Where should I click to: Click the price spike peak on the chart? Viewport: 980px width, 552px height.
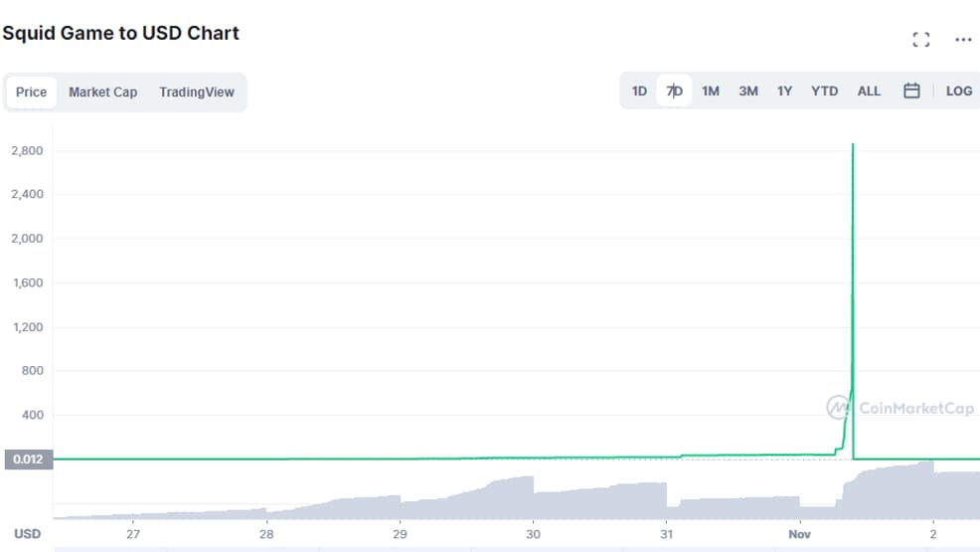coord(853,145)
